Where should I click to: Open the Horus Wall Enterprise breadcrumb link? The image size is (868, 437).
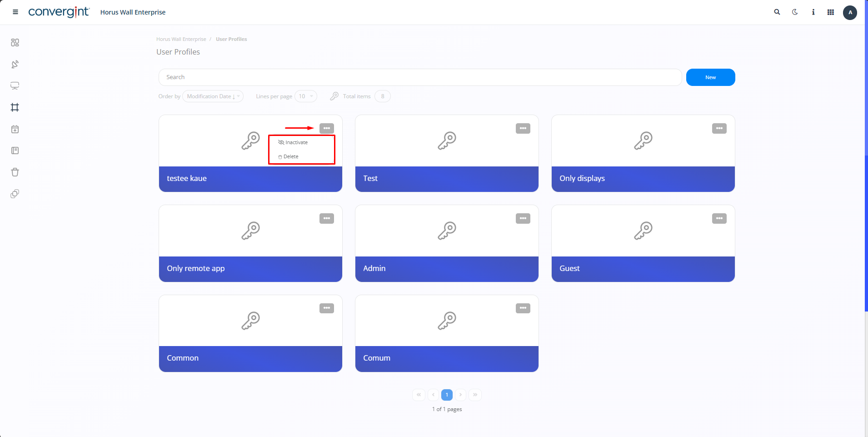tap(181, 39)
